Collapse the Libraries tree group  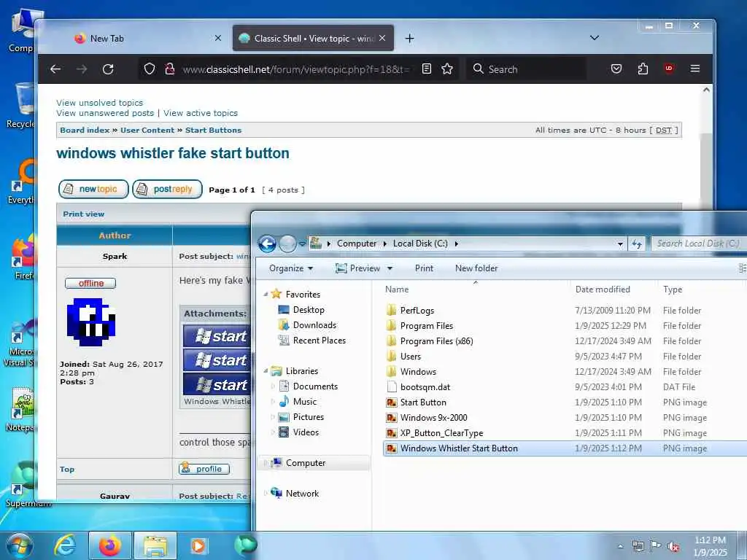point(266,371)
